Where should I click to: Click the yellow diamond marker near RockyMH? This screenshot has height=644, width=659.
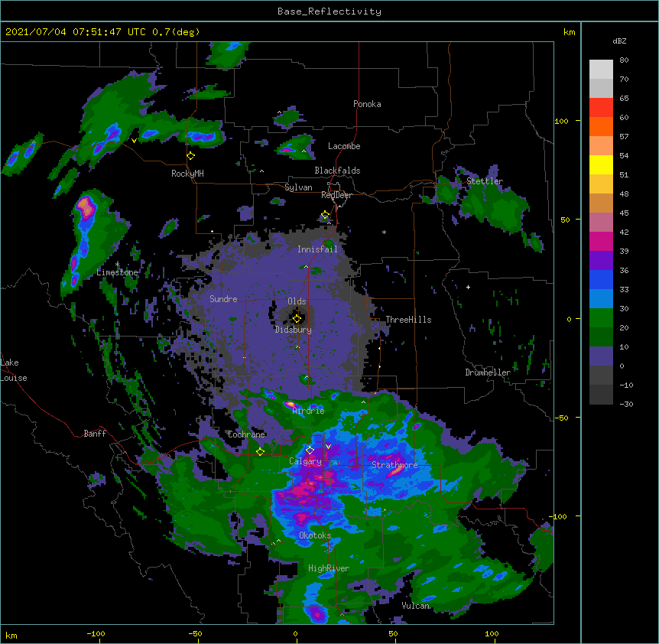[191, 156]
